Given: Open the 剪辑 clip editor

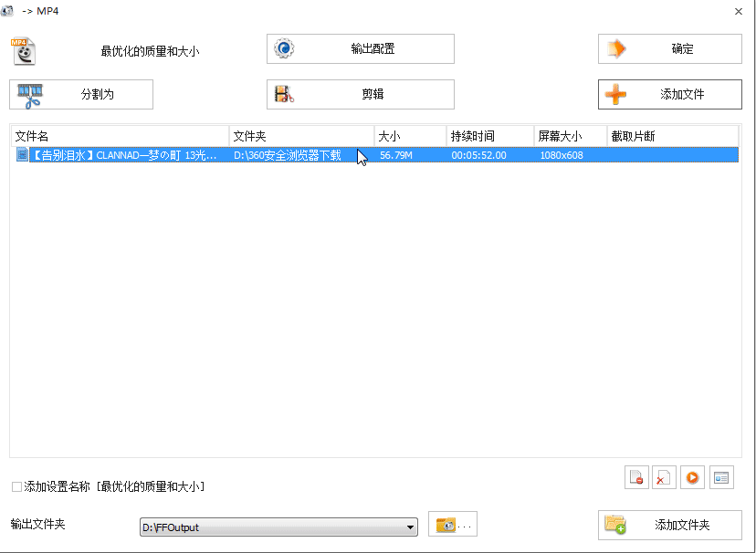Looking at the screenshot, I should coord(360,94).
